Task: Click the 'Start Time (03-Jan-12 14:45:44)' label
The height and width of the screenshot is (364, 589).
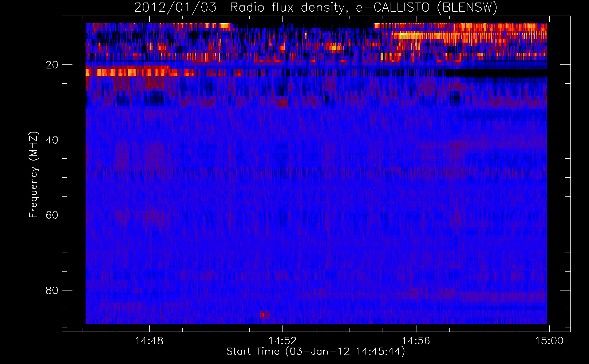Action: pos(316,352)
